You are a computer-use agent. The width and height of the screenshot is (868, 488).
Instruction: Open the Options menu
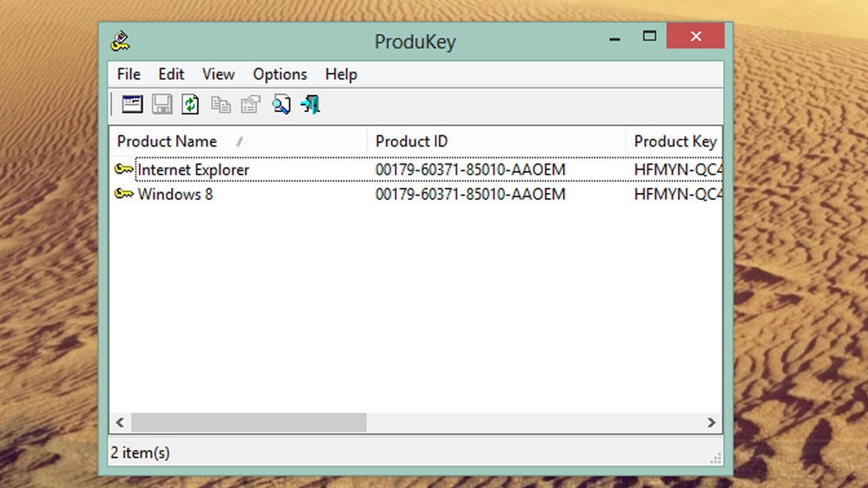click(x=280, y=75)
